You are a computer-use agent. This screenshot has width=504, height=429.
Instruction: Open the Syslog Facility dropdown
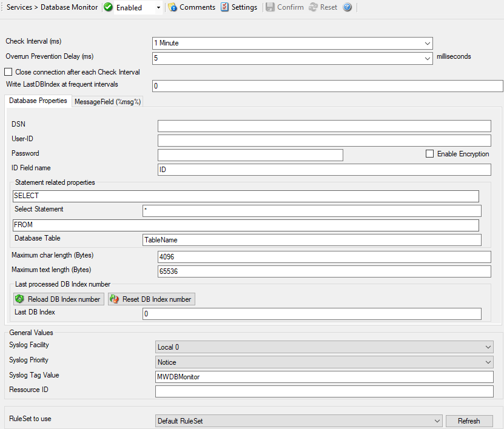(x=488, y=347)
